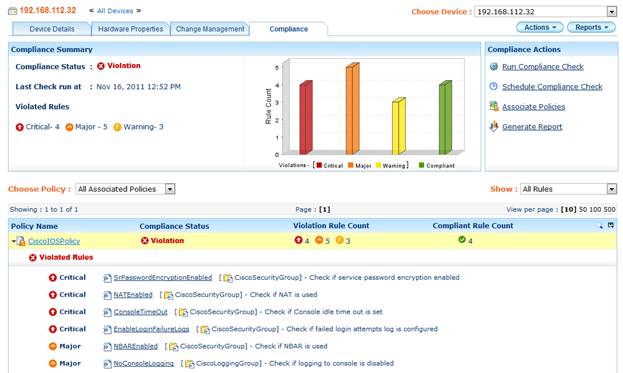The image size is (623, 373).
Task: Click Run Compliance Check link
Action: pyautogui.click(x=543, y=67)
